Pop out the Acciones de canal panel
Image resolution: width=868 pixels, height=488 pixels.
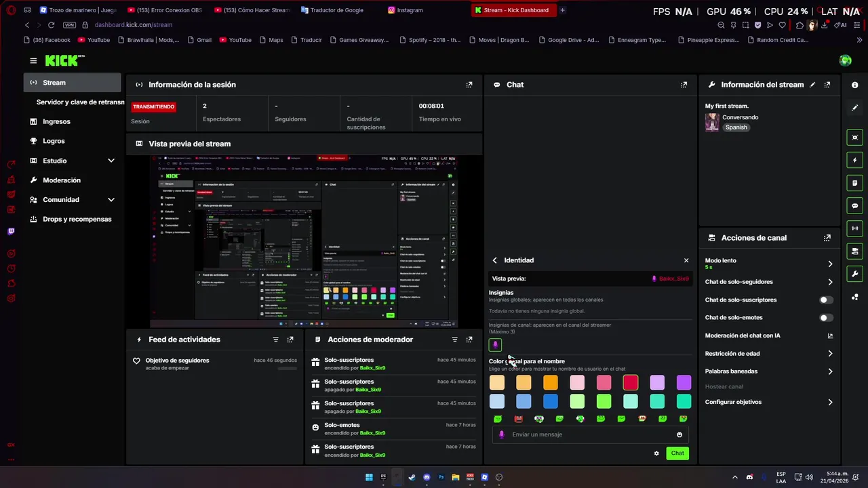pyautogui.click(x=827, y=238)
